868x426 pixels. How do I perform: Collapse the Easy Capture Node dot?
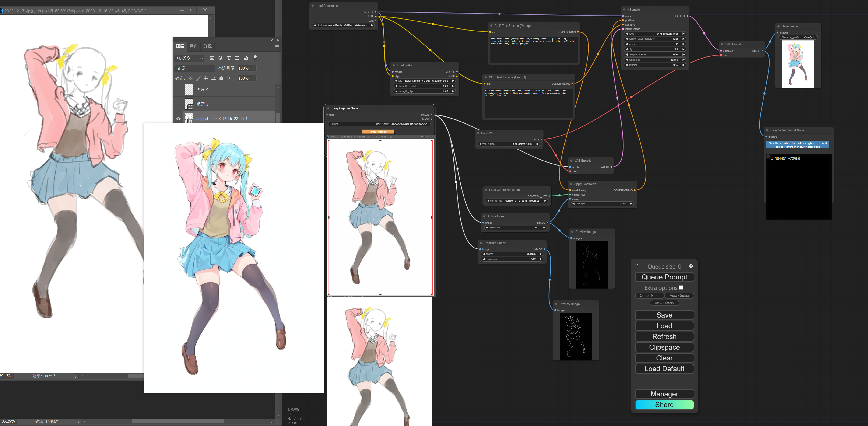point(328,108)
